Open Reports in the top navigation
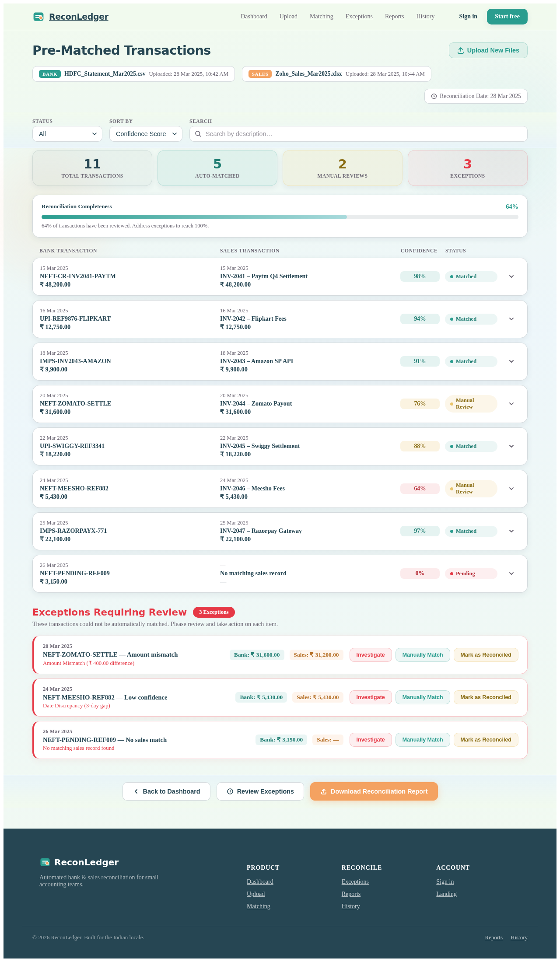 395,17
